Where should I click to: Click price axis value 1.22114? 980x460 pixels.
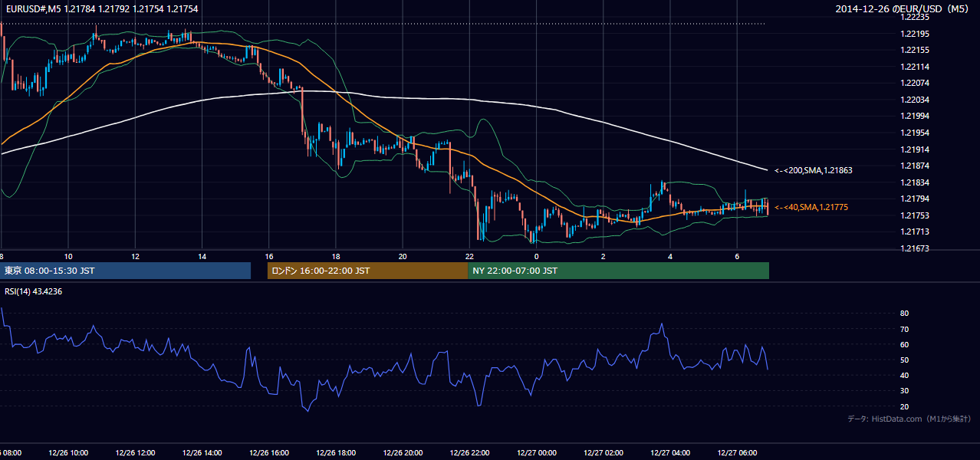pyautogui.click(x=913, y=67)
